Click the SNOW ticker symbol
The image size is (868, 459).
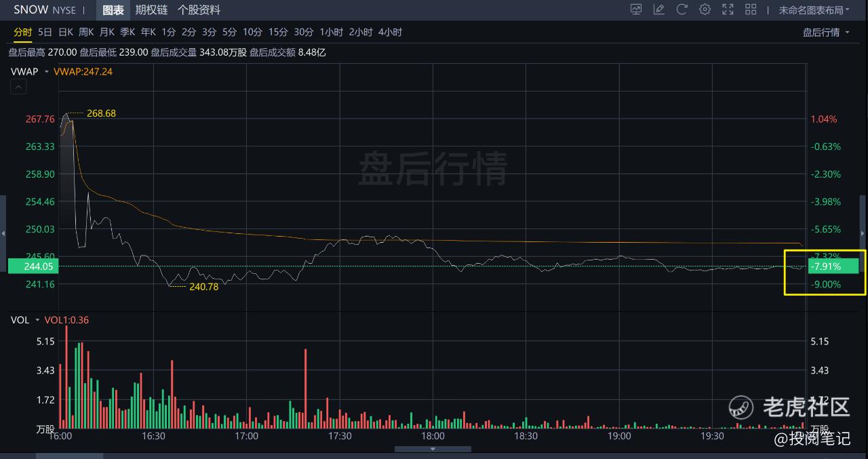pyautogui.click(x=31, y=9)
